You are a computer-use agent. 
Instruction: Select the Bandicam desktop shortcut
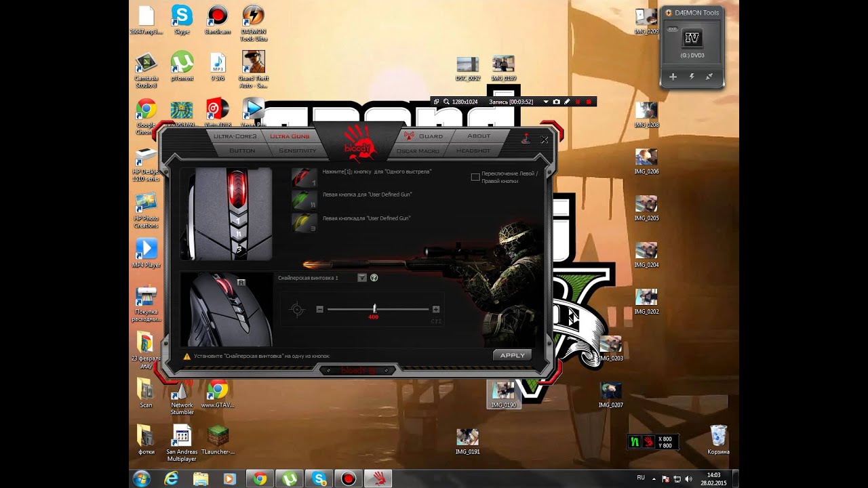[218, 20]
